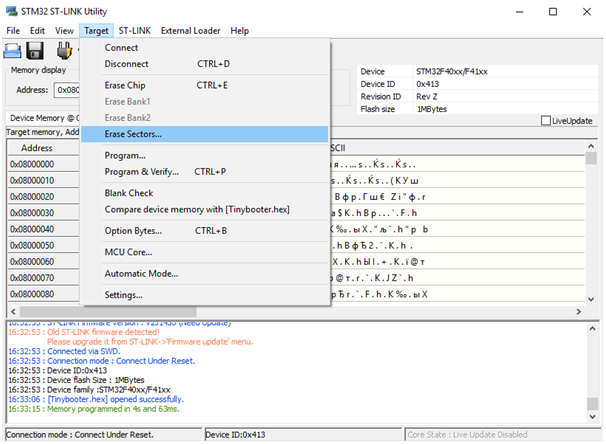Select memory row 0x08000000
606x444 pixels.
point(43,164)
